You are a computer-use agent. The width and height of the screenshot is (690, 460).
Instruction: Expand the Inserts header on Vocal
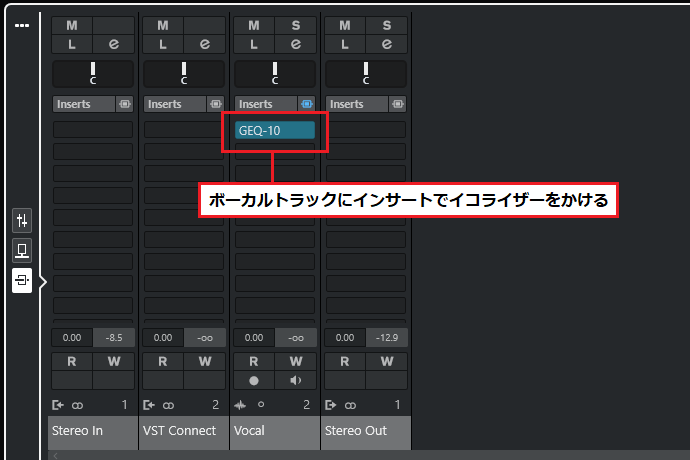[x=266, y=104]
